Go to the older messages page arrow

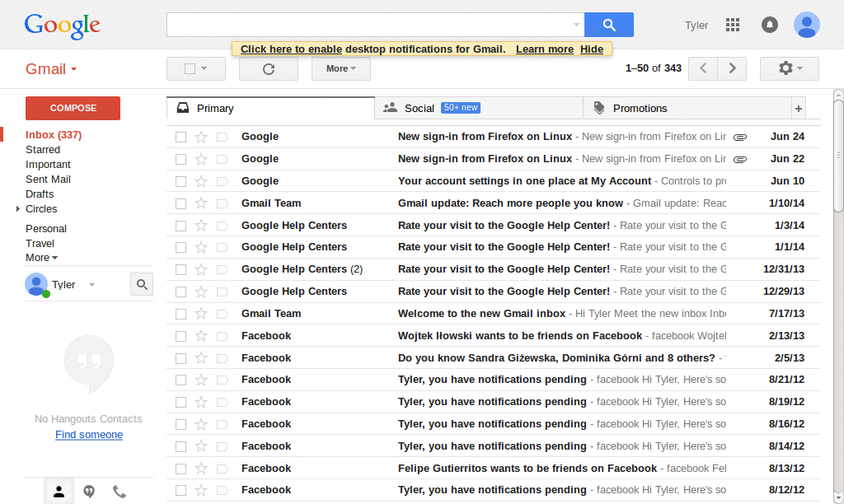click(732, 68)
